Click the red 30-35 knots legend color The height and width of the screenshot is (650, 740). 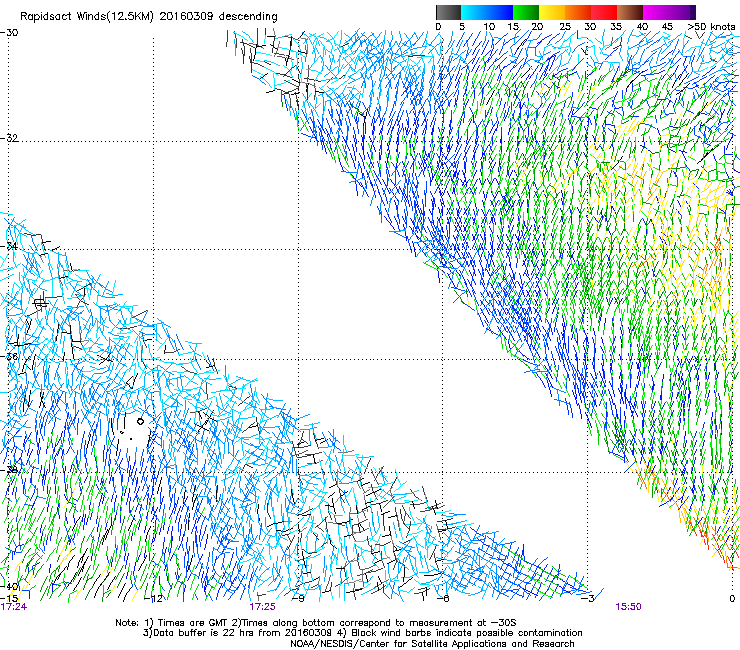coord(604,12)
